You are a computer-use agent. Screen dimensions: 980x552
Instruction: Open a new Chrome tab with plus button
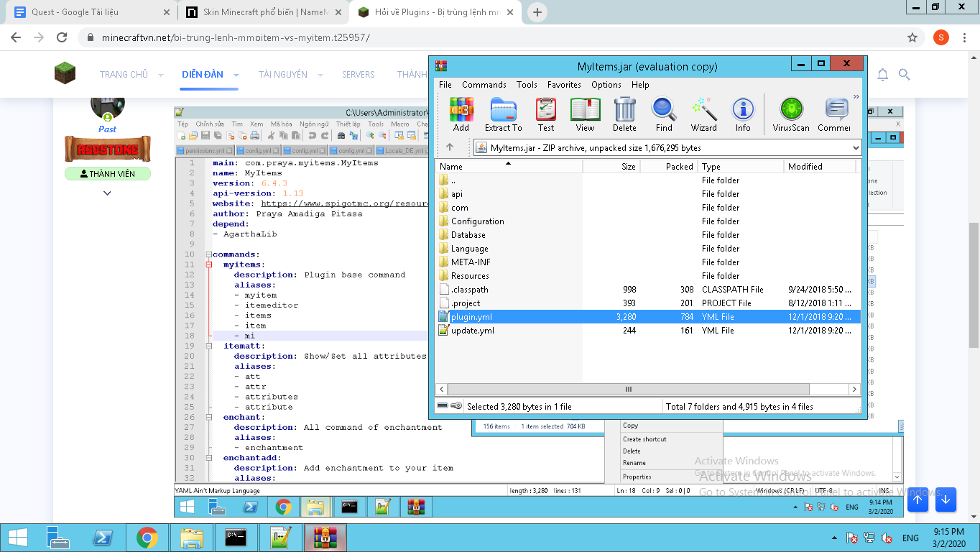[x=537, y=12]
